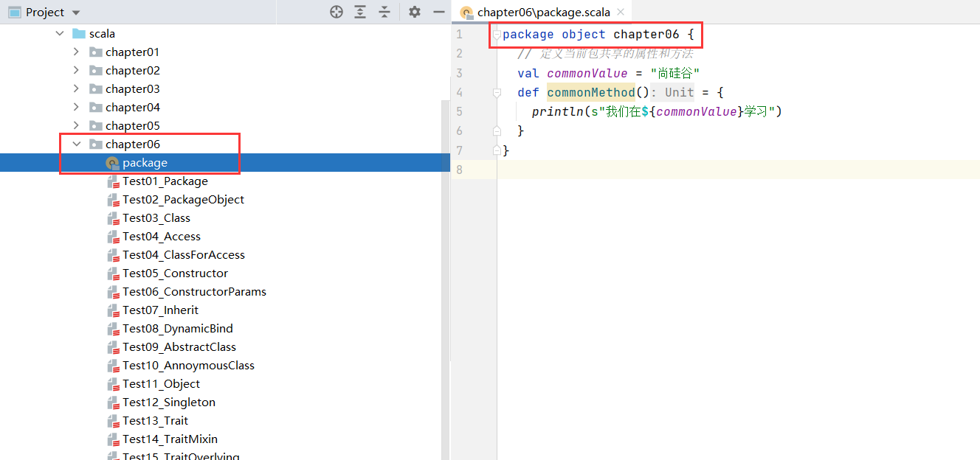Click the Test01_Package file icon
Screen dimensions: 980x460
click(113, 181)
